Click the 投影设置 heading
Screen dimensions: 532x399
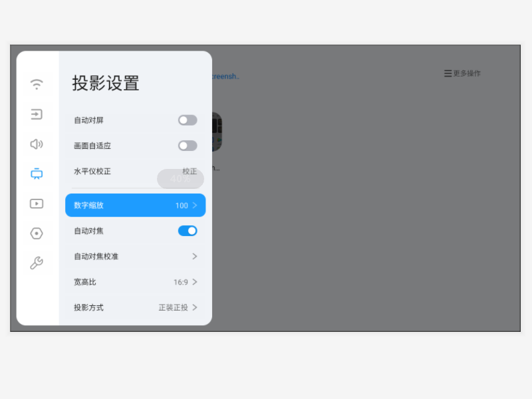click(106, 83)
